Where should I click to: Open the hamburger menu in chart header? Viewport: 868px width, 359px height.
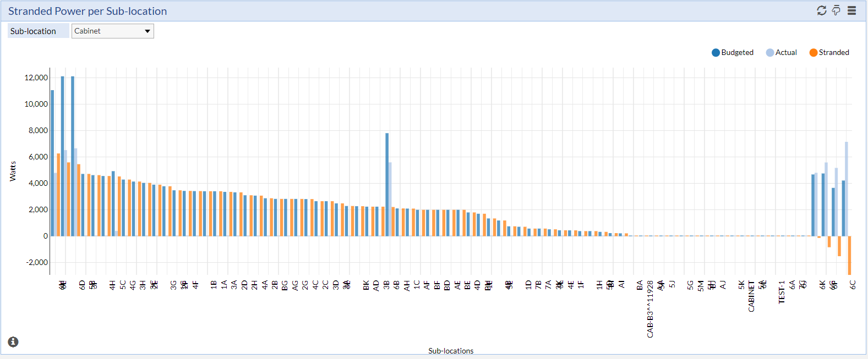pyautogui.click(x=851, y=10)
